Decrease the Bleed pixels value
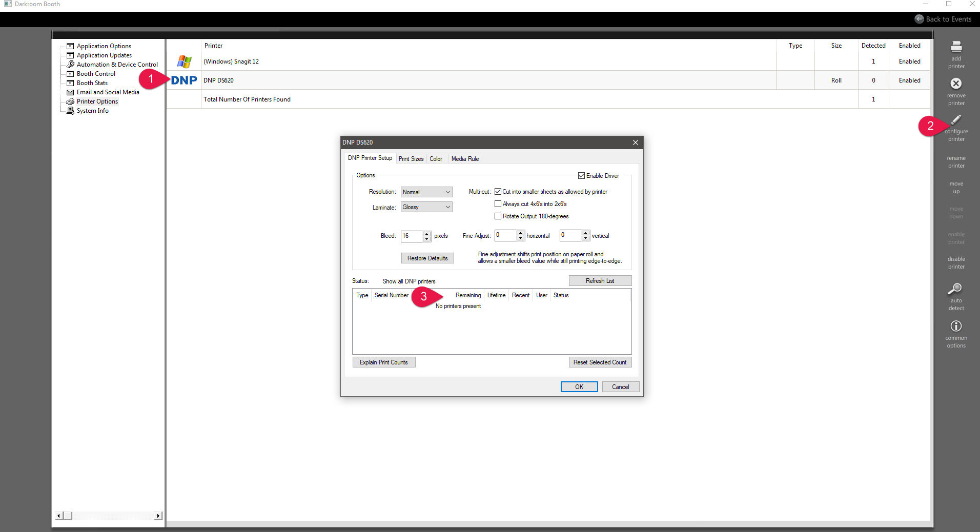The image size is (980, 532). (x=427, y=239)
